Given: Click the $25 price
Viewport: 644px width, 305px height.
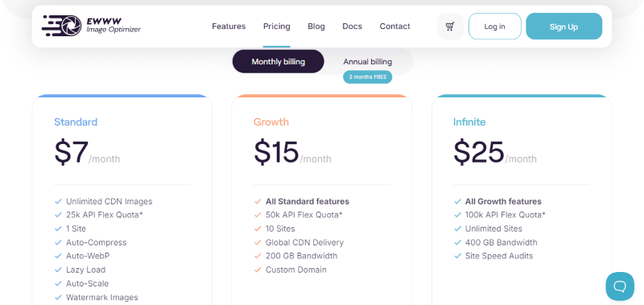Looking at the screenshot, I should tap(478, 152).
